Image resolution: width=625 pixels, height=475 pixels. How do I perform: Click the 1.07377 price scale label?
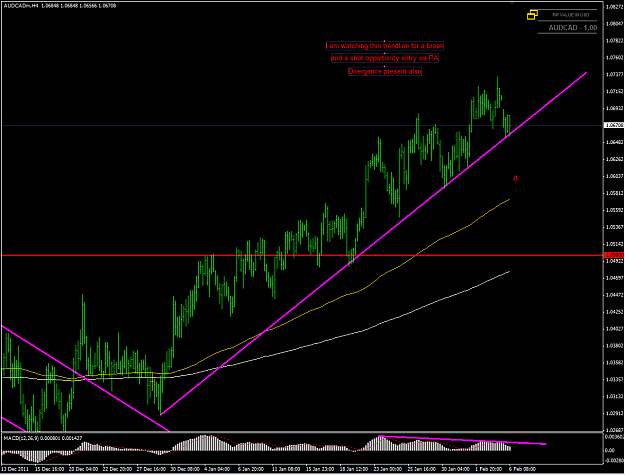[x=614, y=74]
